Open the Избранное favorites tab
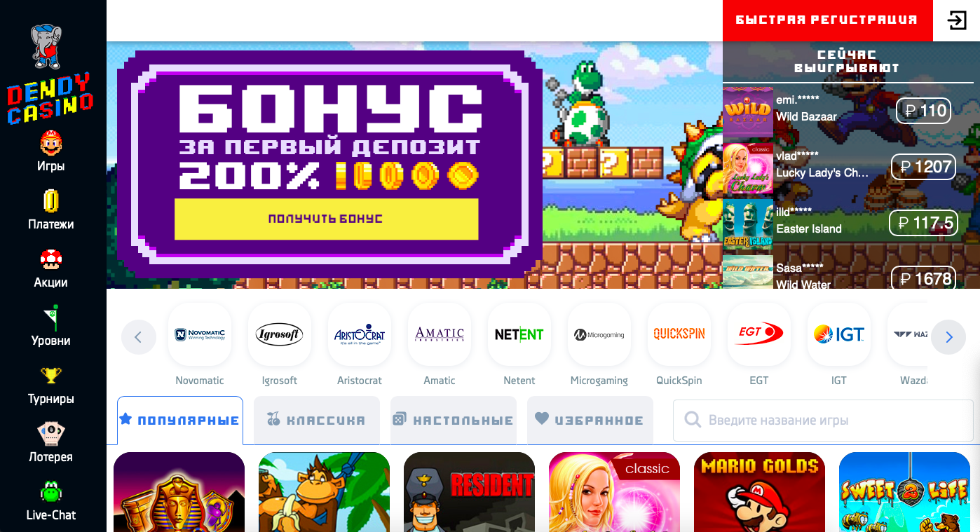Image resolution: width=980 pixels, height=532 pixels. click(590, 420)
